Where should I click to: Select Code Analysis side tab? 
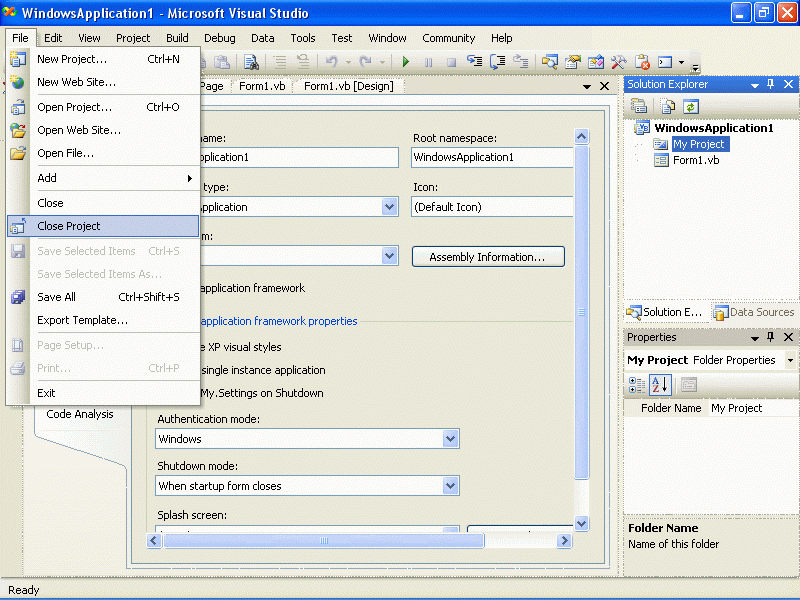pos(80,414)
